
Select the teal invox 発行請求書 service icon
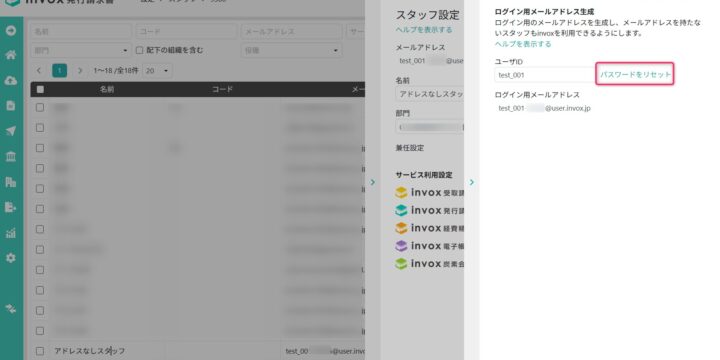click(401, 210)
